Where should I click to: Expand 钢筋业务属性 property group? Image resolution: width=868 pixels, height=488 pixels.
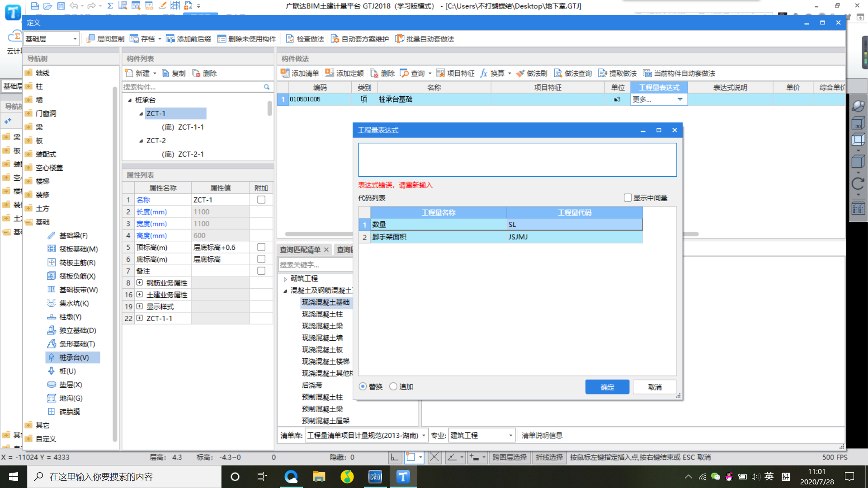(x=140, y=282)
